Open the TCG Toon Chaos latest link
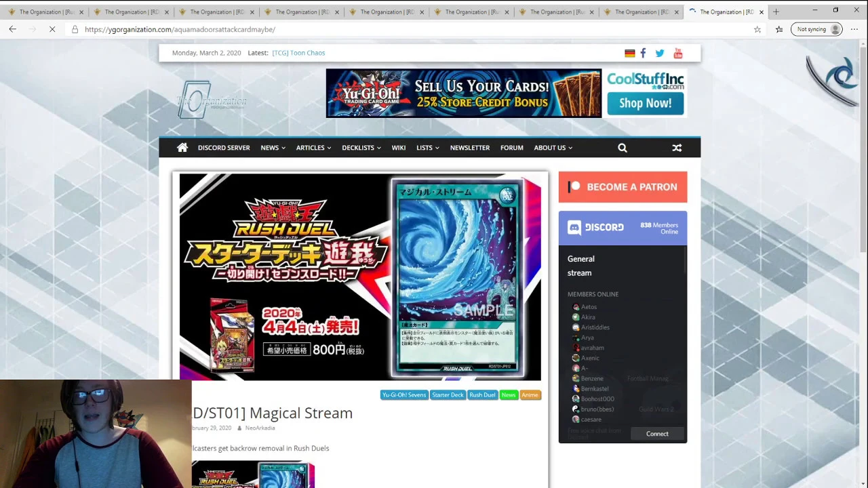 (x=298, y=53)
